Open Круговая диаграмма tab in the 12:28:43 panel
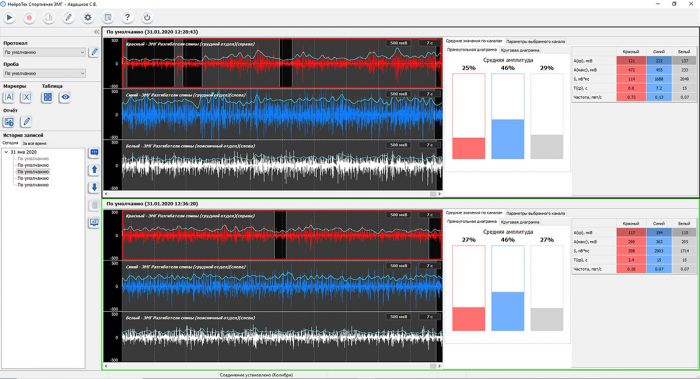 520,50
